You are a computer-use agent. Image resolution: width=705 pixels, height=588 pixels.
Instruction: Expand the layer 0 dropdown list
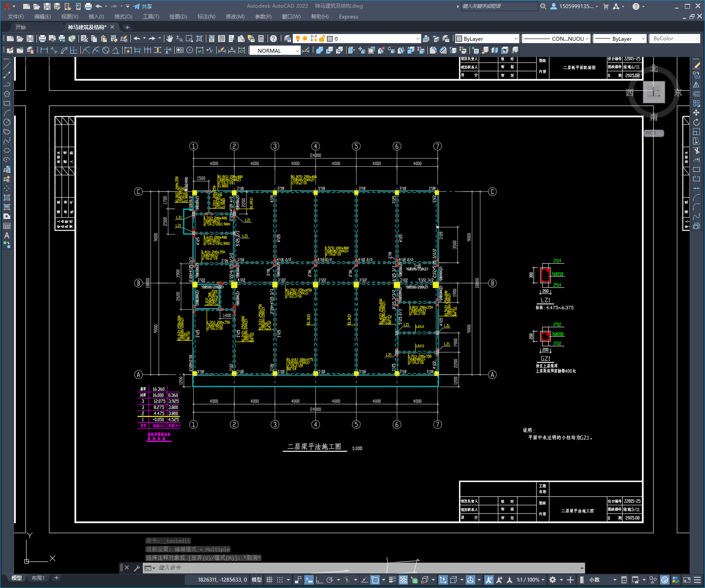pyautogui.click(x=418, y=39)
